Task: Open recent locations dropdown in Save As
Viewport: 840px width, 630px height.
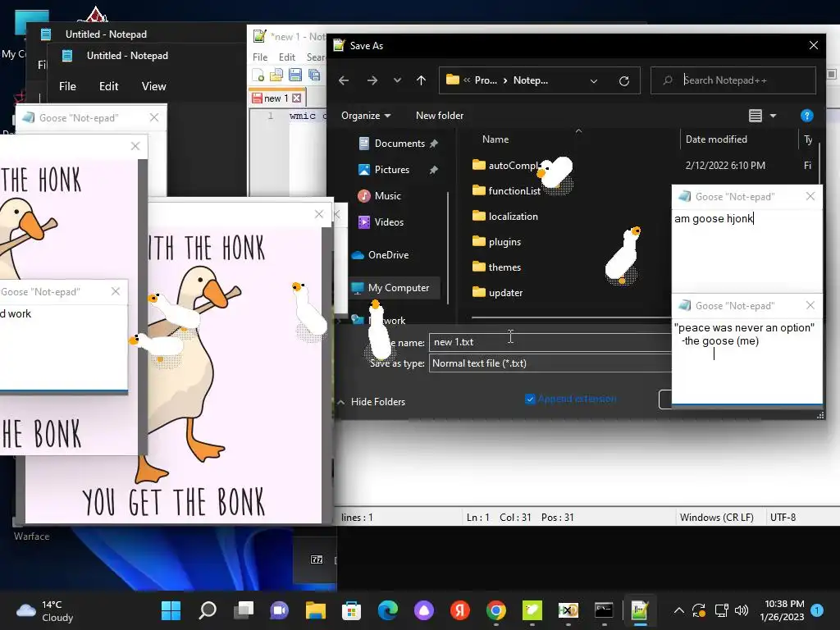Action: click(397, 80)
